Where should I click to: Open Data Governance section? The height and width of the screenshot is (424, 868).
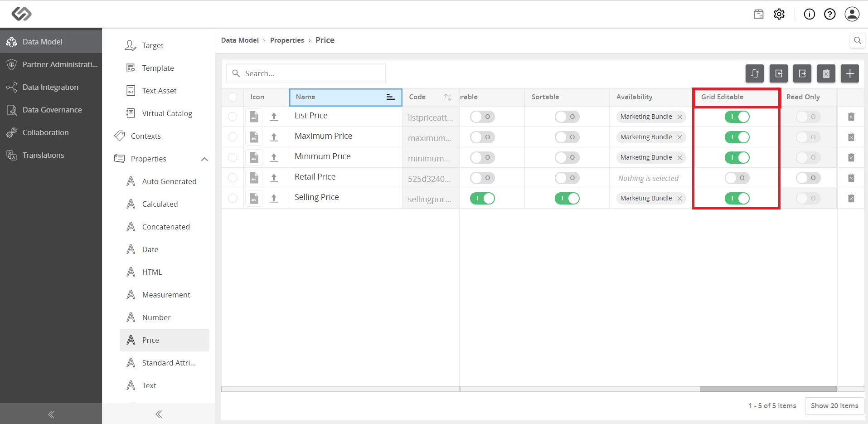51,110
